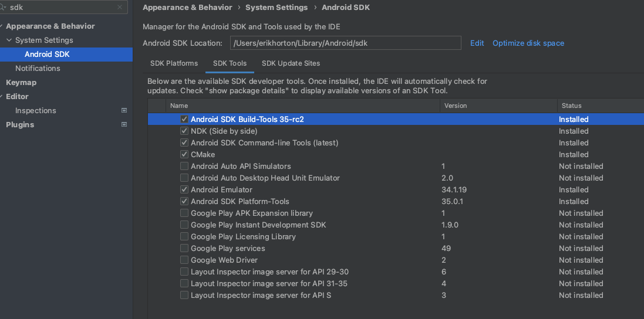The image size is (644, 319).
Task: Toggle the Android Emulator checkbox
Action: pos(184,189)
